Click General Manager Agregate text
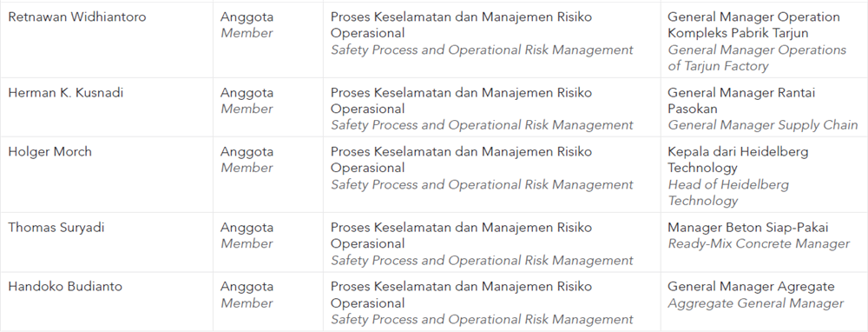 point(751,287)
